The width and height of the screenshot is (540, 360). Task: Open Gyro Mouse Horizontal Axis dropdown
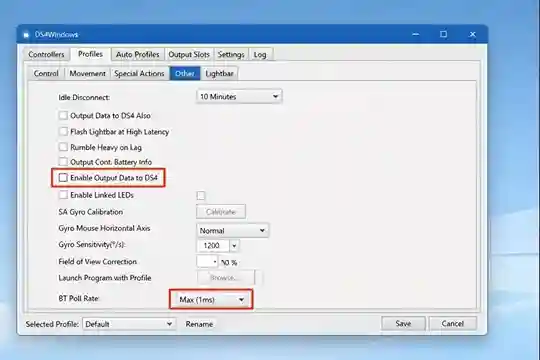pyautogui.click(x=232, y=230)
